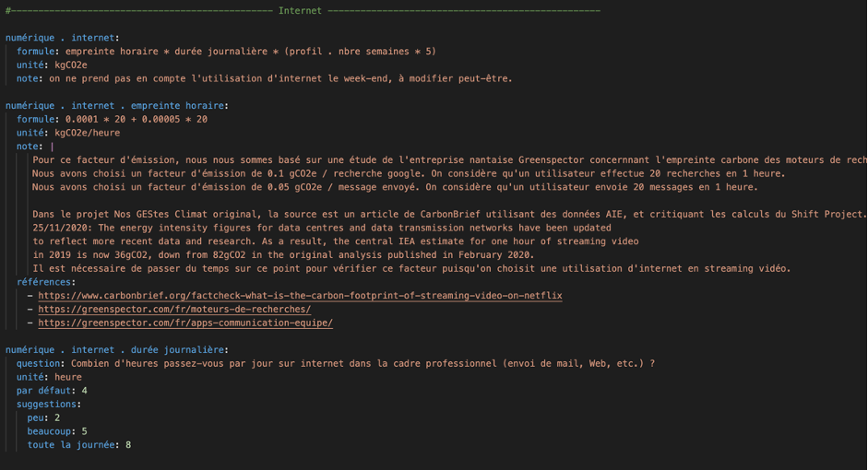868x470 pixels.
Task: Place cursor after the 'note: |' key
Action: click(52, 147)
